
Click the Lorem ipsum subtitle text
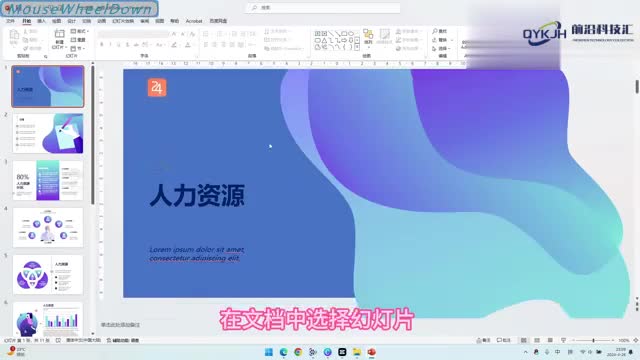[196, 254]
